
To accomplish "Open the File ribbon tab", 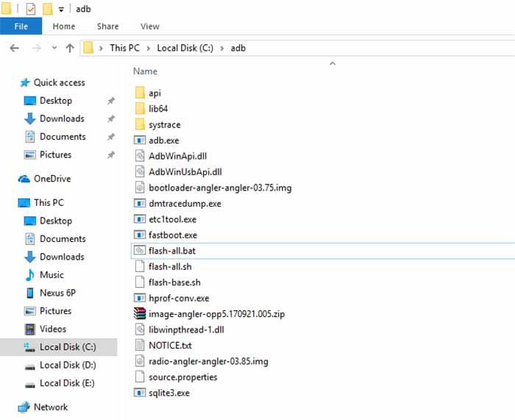I will [21, 26].
